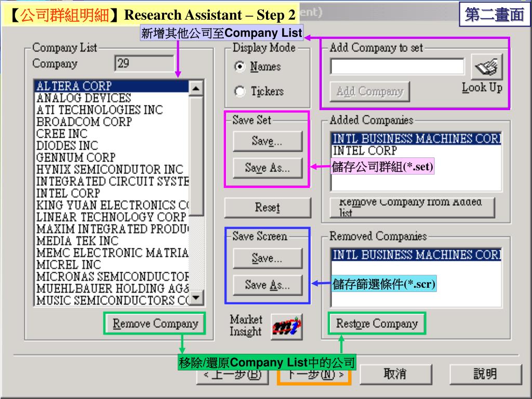Screen dimensions: 532x399
Task: Select ALTERA CORP in Company List
Action: tap(112, 86)
